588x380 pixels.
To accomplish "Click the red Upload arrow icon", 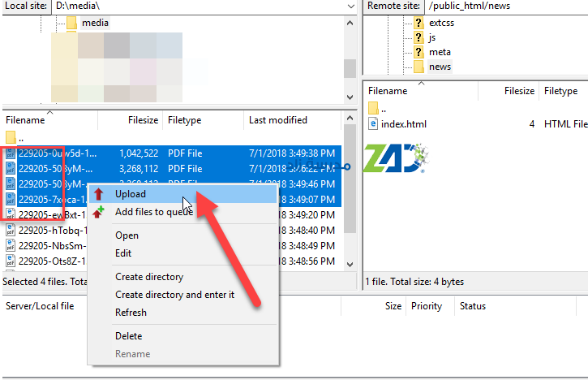I will (x=99, y=195).
